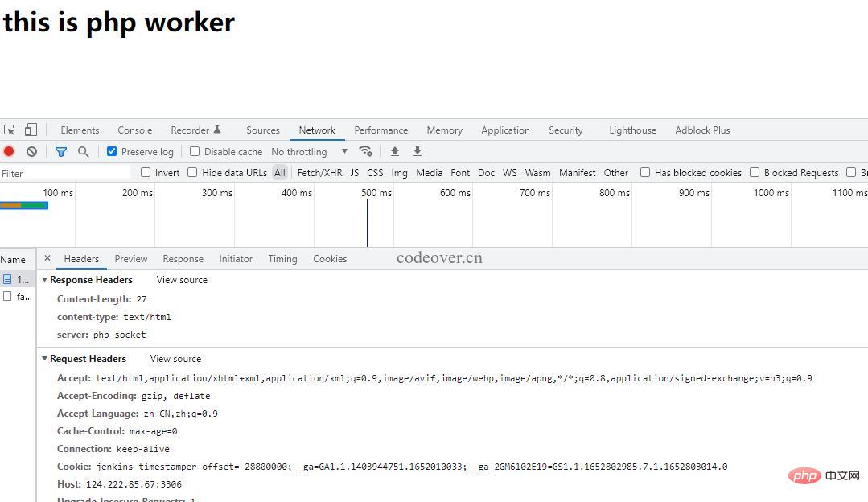Filter requests by Other type
Viewport: 868px width, 502px height.
616,173
